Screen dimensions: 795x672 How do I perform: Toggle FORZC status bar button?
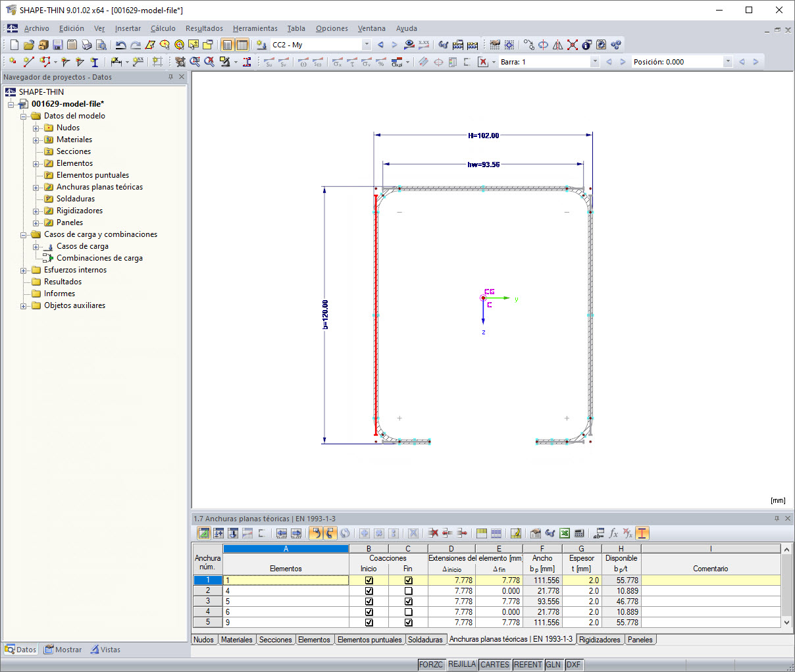[x=431, y=665]
